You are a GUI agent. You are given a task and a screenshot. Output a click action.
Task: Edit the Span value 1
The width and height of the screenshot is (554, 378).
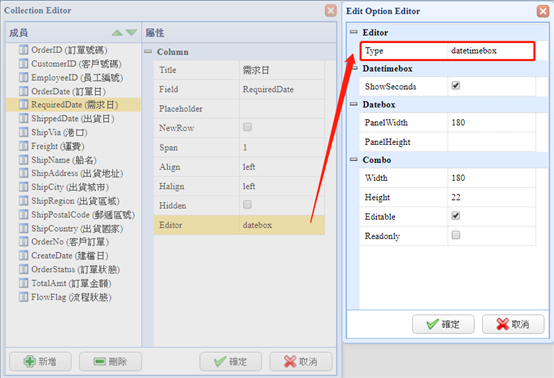(282, 147)
